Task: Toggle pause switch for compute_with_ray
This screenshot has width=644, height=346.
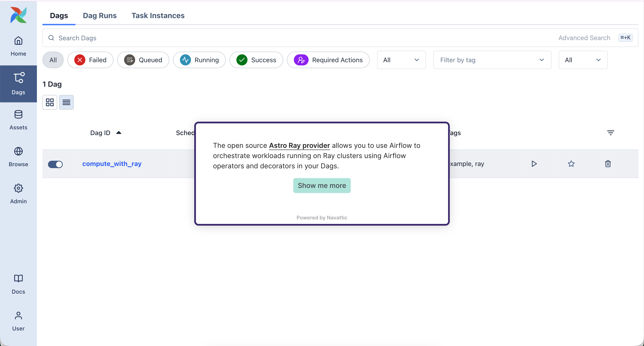Action: [x=55, y=164]
